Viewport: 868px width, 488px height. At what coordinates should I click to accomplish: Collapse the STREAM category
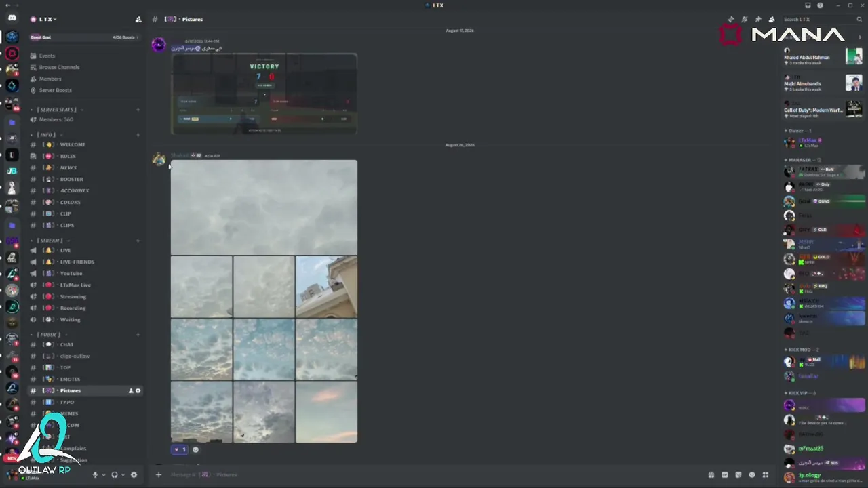click(50, 240)
